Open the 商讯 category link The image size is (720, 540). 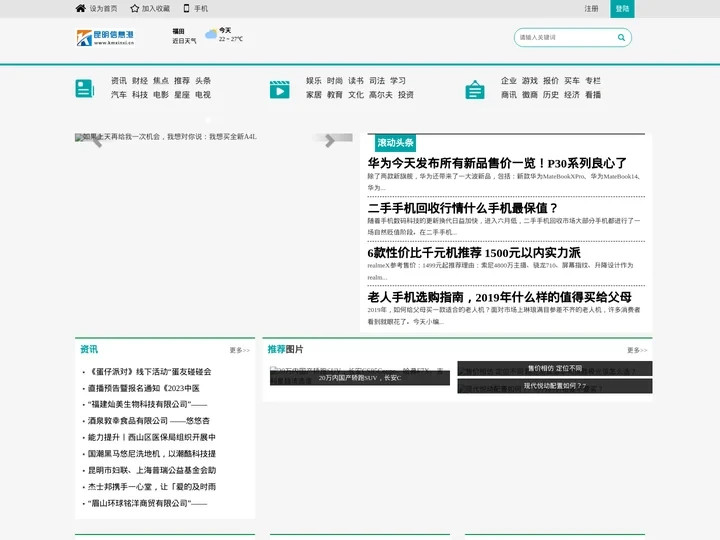coord(509,95)
